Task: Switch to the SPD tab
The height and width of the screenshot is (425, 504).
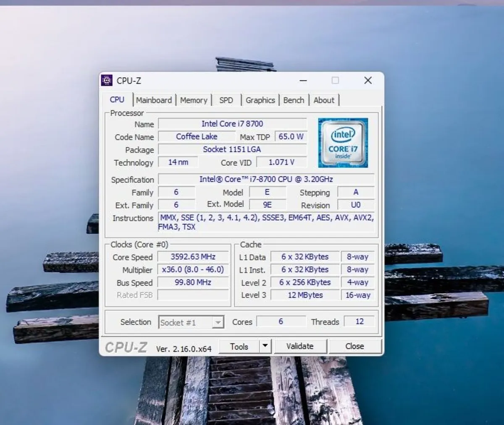Action: [x=226, y=100]
